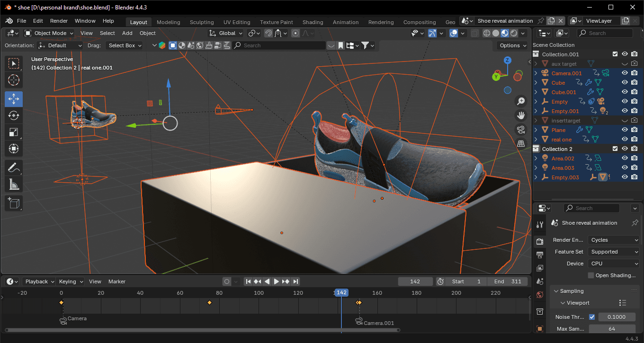Click the End frame field
This screenshot has height=343, width=644.
[508, 281]
